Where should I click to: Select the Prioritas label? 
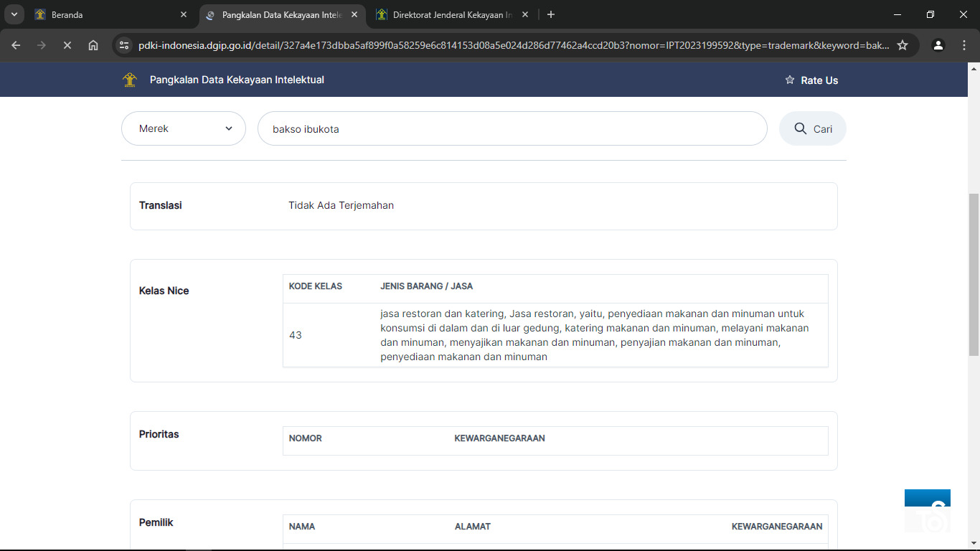coord(159,434)
